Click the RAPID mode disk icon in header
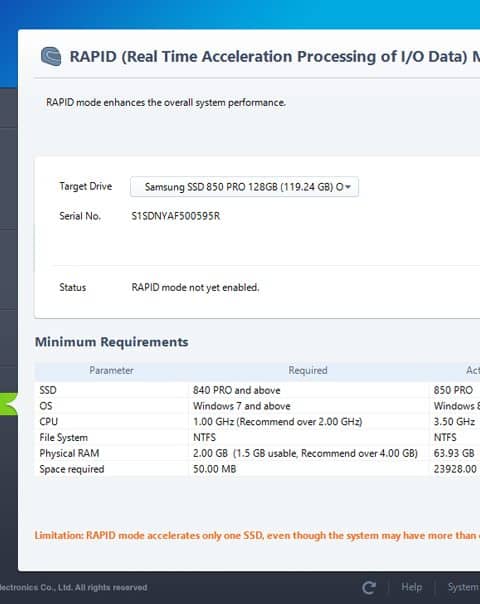 click(x=51, y=57)
